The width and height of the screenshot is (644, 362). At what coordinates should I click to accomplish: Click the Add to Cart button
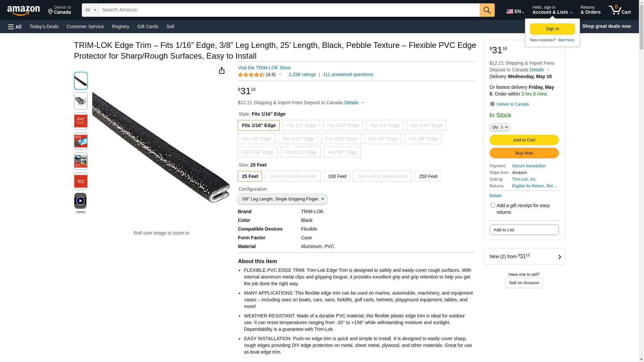[x=524, y=140]
